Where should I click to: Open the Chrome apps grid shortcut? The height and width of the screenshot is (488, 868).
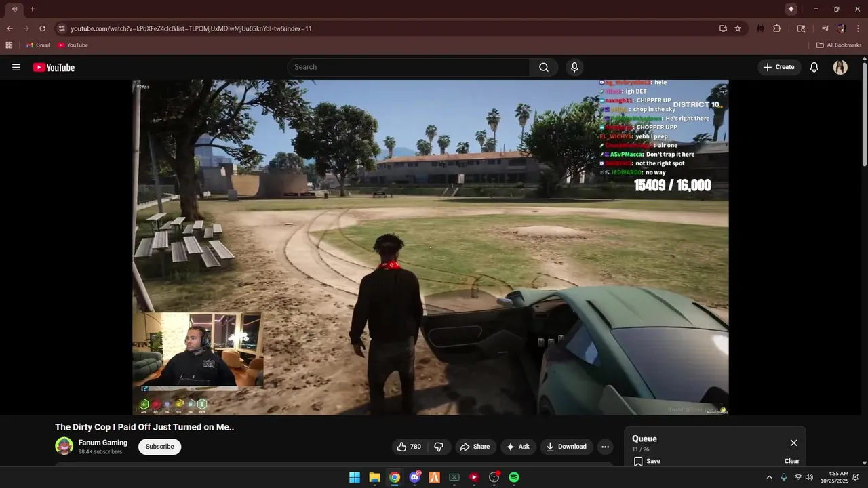(x=9, y=45)
